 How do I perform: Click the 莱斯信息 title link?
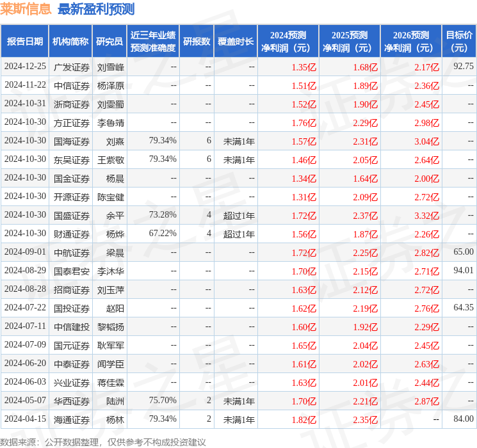coord(26,9)
